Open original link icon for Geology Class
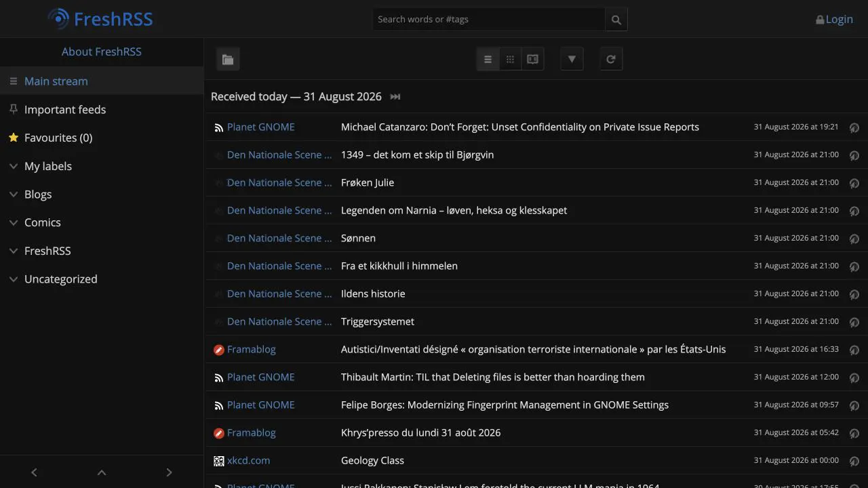This screenshot has height=488, width=868. point(854,461)
